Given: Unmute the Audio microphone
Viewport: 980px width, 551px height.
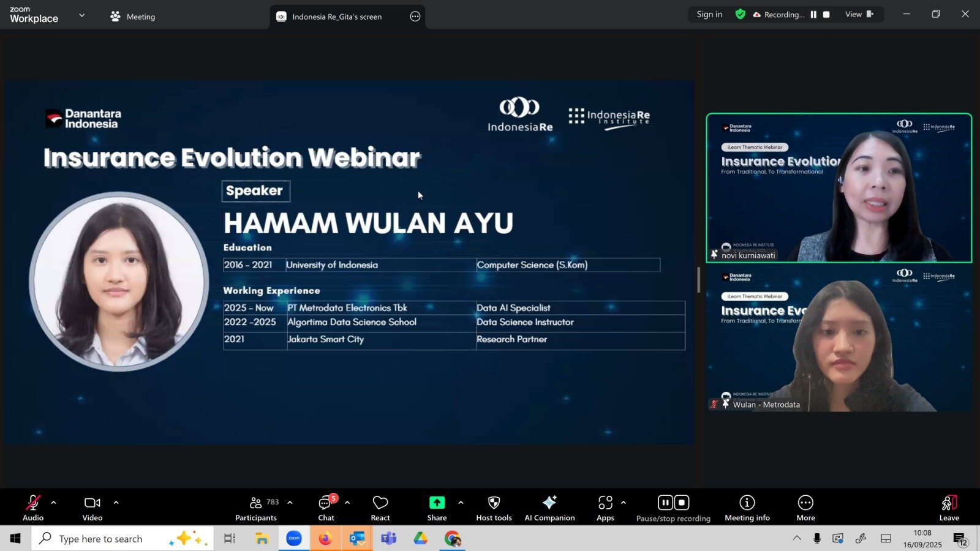Looking at the screenshot, I should click(x=33, y=508).
